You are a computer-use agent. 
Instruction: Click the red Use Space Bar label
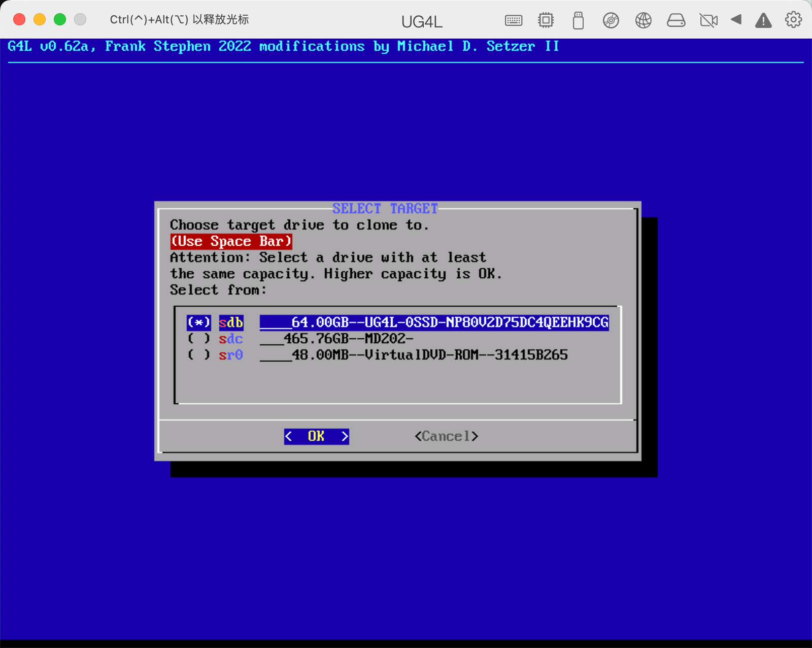pyautogui.click(x=231, y=241)
